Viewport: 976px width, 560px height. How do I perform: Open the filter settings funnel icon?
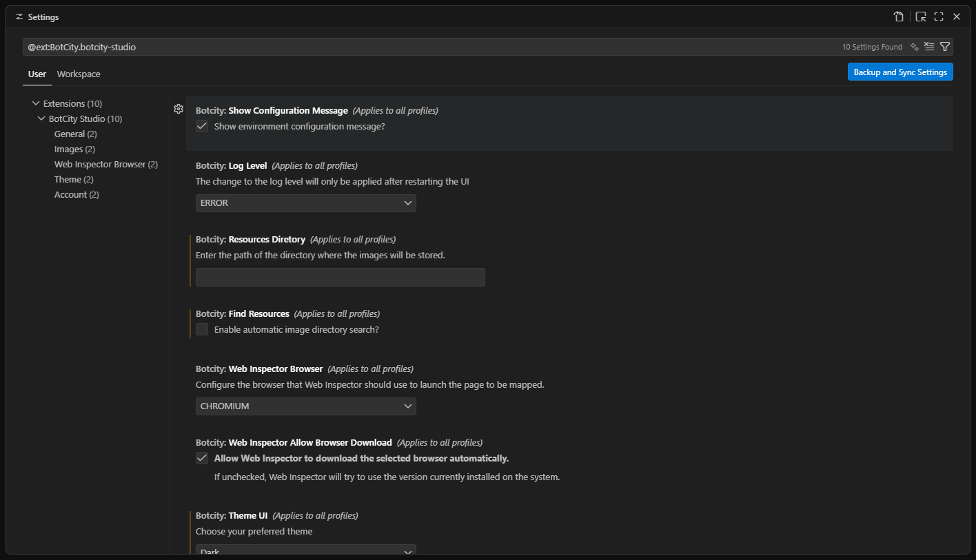pos(945,47)
